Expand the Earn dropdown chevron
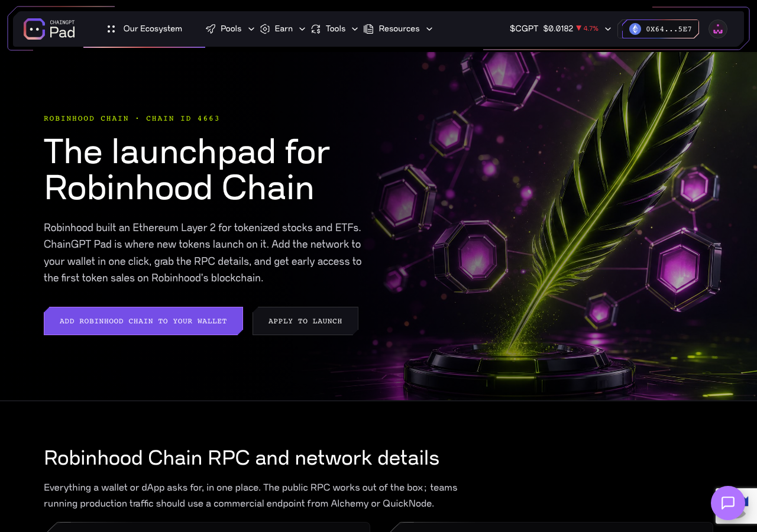757x532 pixels. pos(302,29)
